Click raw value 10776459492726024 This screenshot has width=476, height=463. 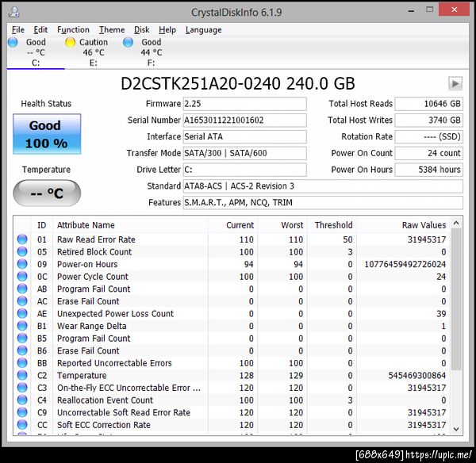405,264
